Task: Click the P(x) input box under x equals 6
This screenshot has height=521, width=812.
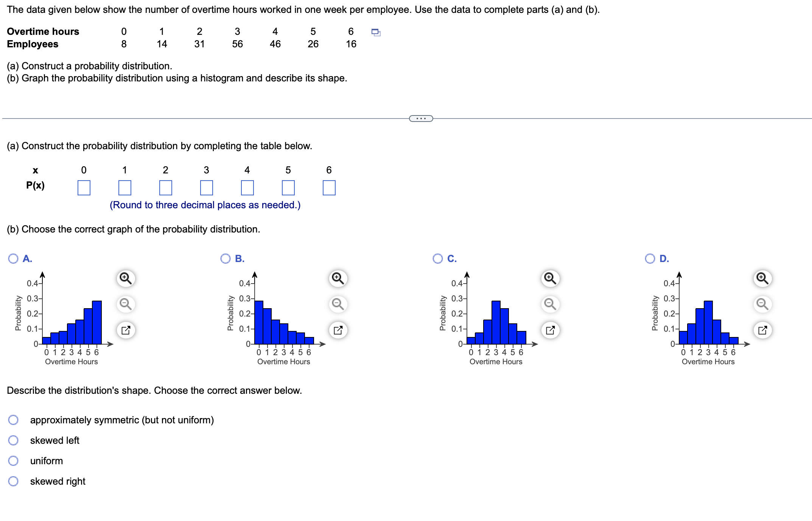Action: click(x=329, y=187)
